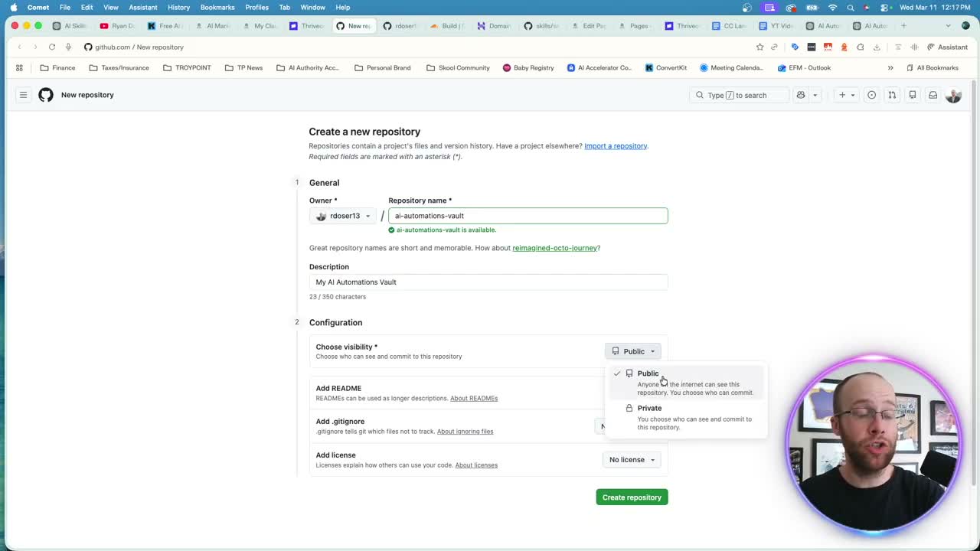The width and height of the screenshot is (980, 551).
Task: Click the Wi-Fi icon in menu bar
Action: click(x=832, y=7)
